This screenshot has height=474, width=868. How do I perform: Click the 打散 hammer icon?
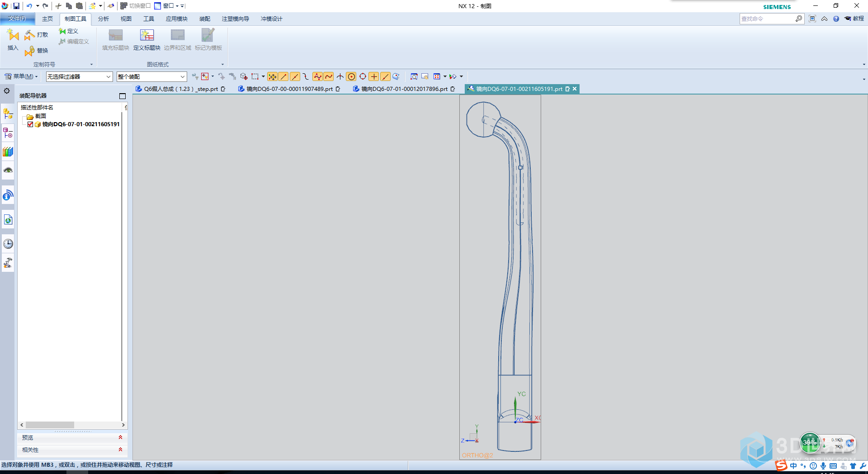pos(29,35)
